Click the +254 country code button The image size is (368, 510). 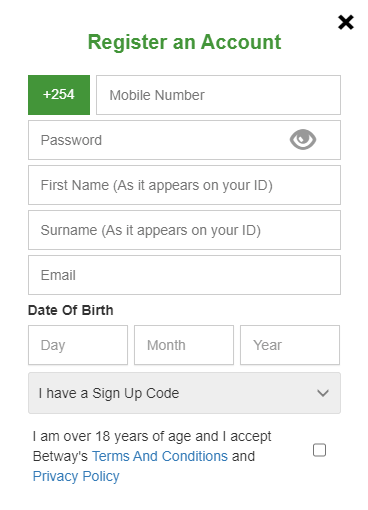[59, 95]
